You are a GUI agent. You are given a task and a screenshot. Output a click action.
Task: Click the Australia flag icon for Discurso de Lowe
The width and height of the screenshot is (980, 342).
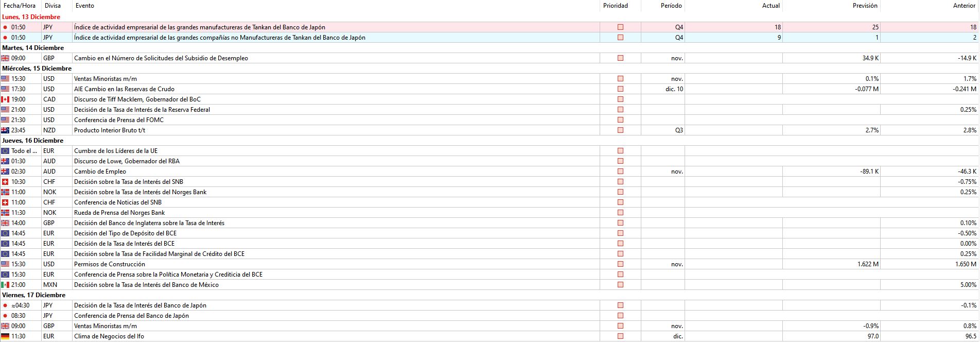tap(5, 161)
